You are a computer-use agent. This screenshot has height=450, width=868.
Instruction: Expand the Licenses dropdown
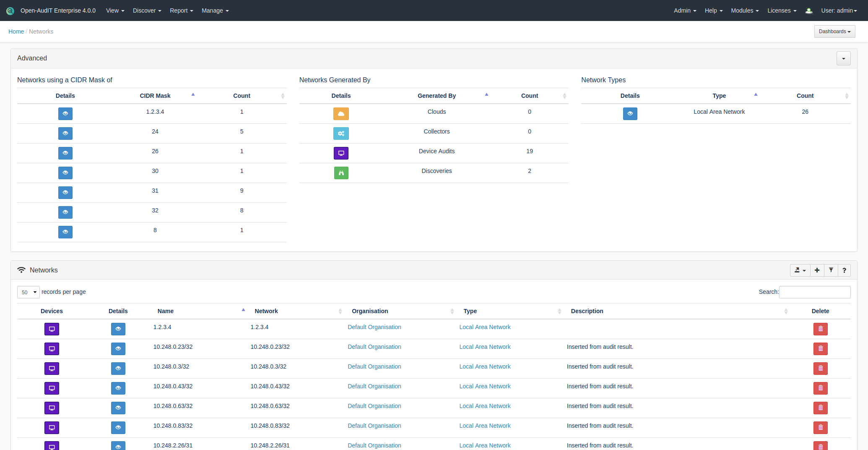coord(782,10)
